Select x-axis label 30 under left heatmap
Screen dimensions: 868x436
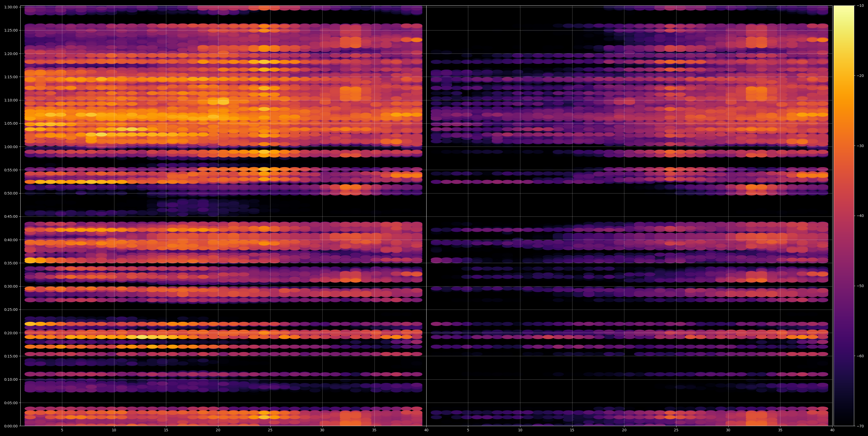click(x=322, y=430)
